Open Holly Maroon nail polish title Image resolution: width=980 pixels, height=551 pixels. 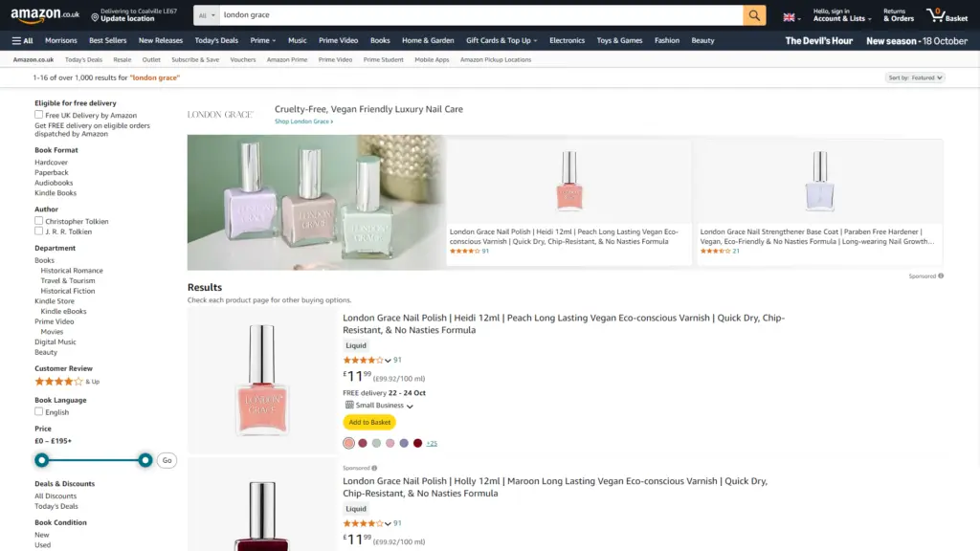point(555,487)
